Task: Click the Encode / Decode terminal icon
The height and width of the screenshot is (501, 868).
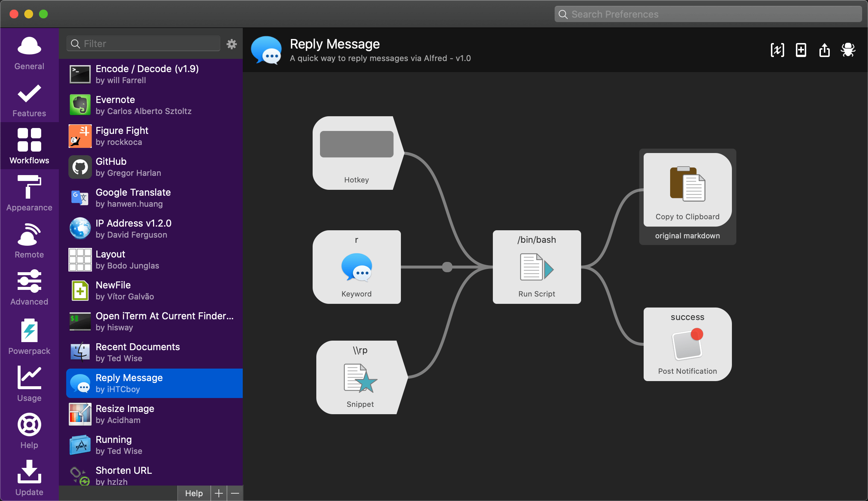Action: point(80,74)
